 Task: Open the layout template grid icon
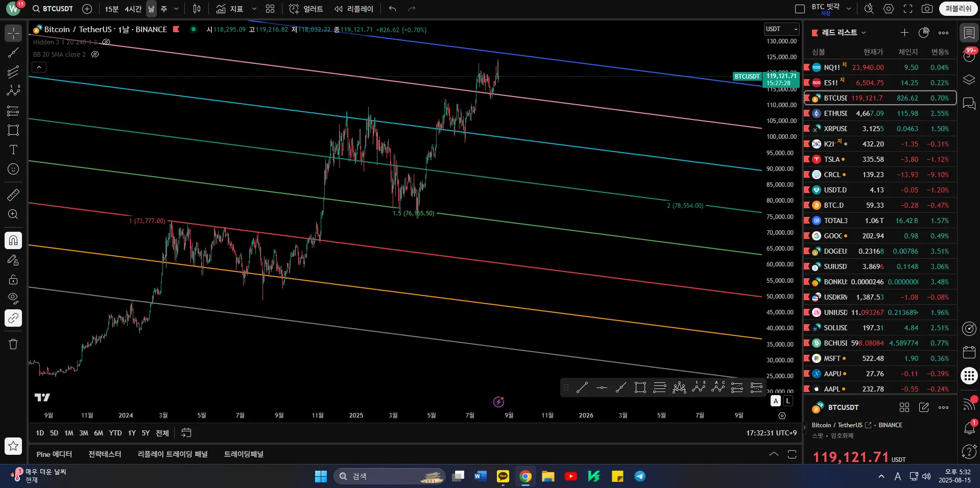point(270,9)
